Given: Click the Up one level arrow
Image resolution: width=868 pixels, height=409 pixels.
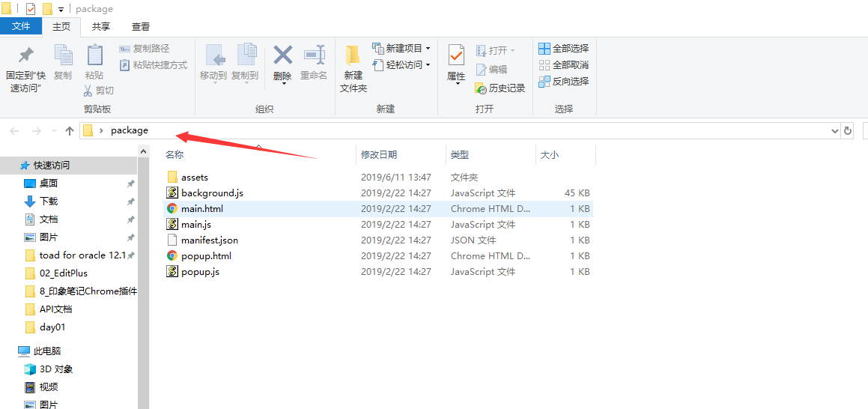Looking at the screenshot, I should pos(69,131).
